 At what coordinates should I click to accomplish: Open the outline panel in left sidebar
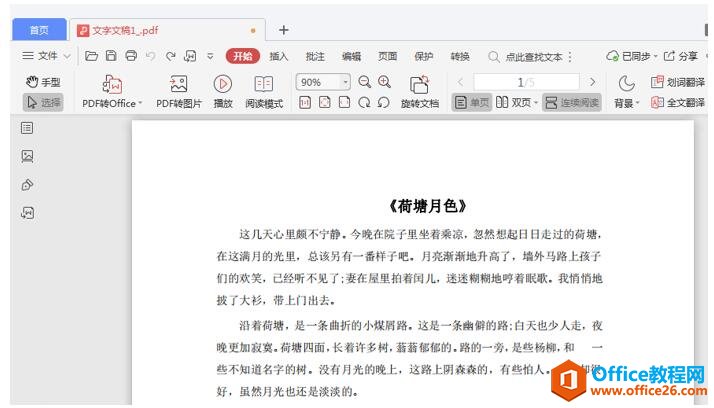tap(27, 128)
